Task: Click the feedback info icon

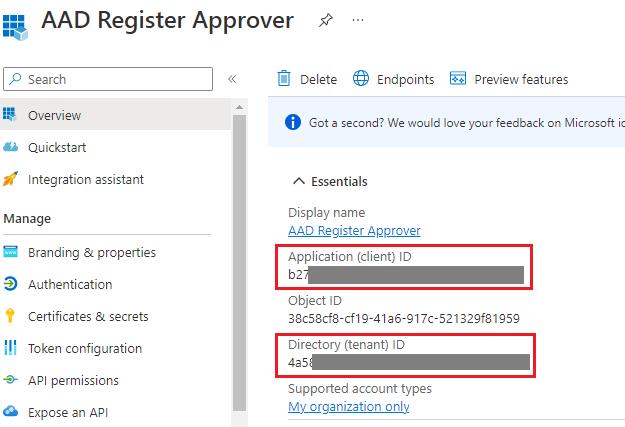Action: (293, 122)
